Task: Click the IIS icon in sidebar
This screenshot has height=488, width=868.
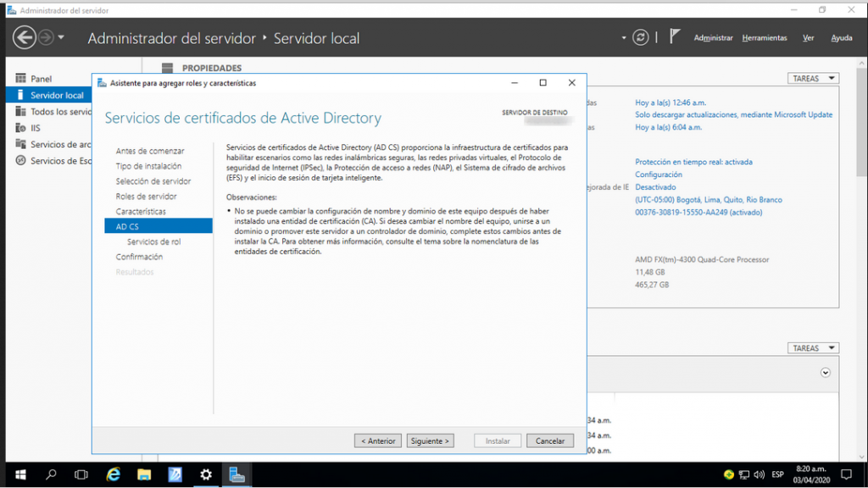Action: pos(21,128)
